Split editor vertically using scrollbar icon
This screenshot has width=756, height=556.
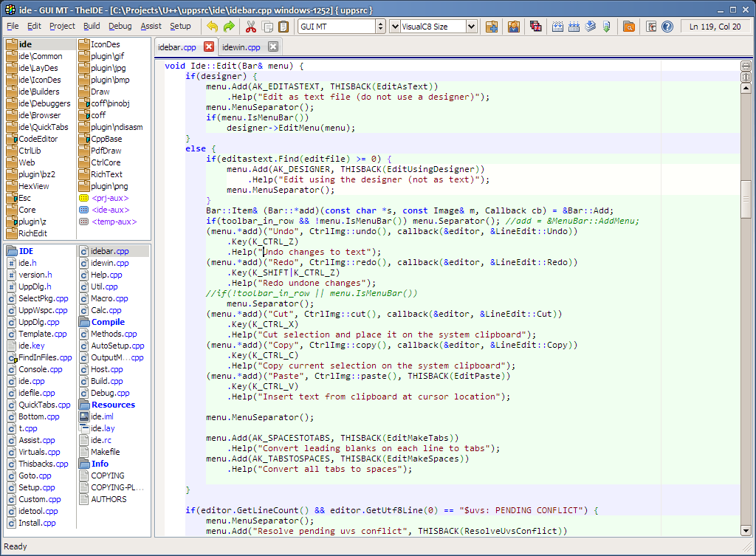(x=746, y=77)
